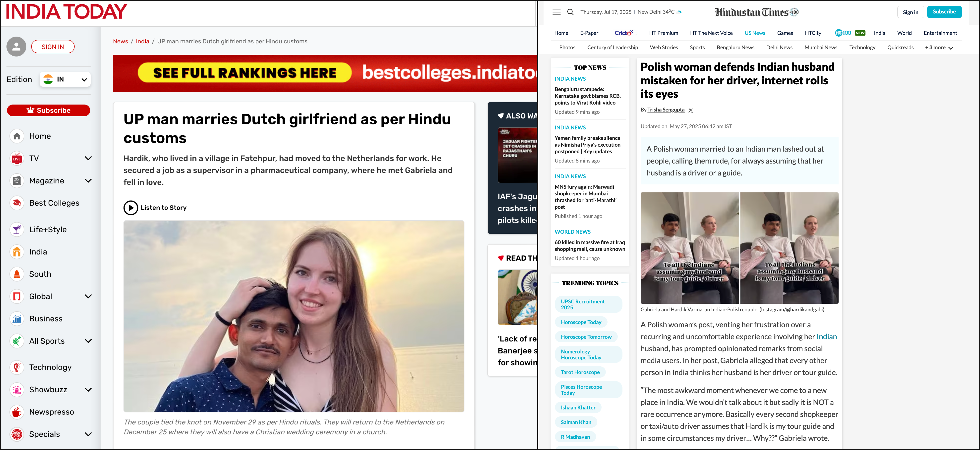
Task: Click the Home house icon in sidebar
Action: 17,136
